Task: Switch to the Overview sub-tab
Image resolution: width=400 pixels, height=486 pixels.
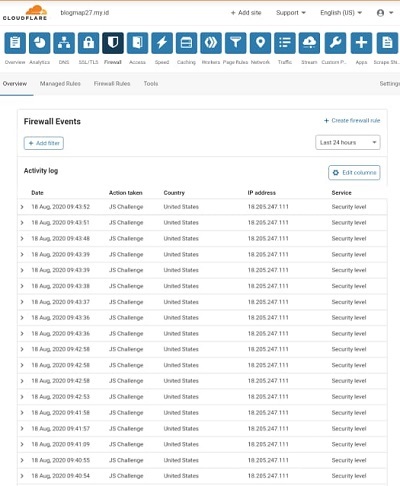Action: pyautogui.click(x=15, y=84)
